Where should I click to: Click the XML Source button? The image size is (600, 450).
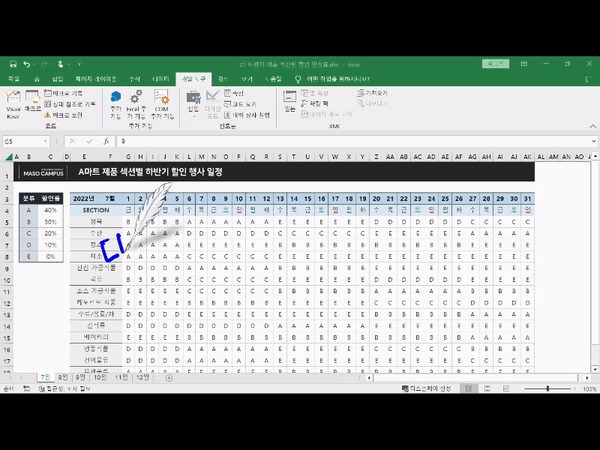pos(290,102)
